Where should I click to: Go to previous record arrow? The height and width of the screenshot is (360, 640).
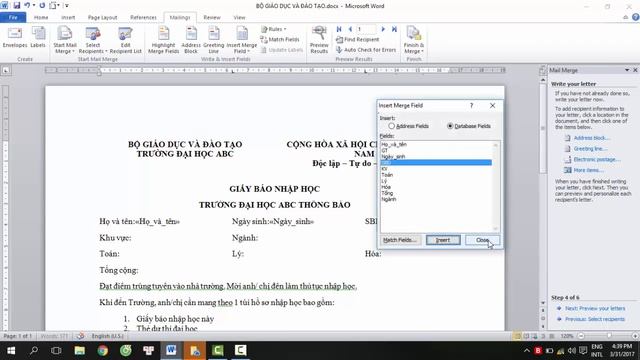350,29
